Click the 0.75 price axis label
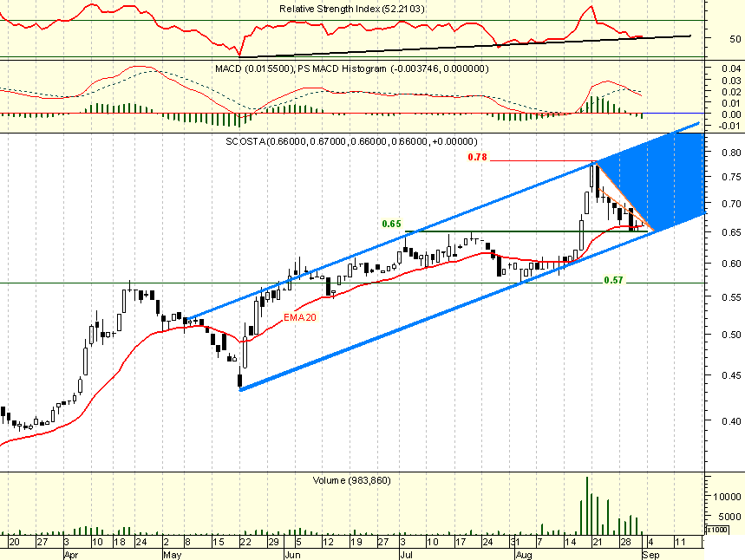 [x=731, y=177]
